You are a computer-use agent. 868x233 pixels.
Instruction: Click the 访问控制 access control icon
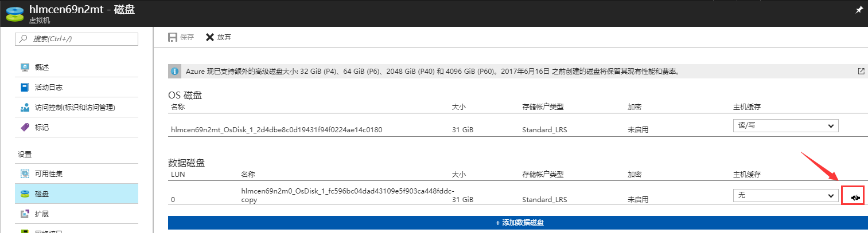[x=25, y=108]
